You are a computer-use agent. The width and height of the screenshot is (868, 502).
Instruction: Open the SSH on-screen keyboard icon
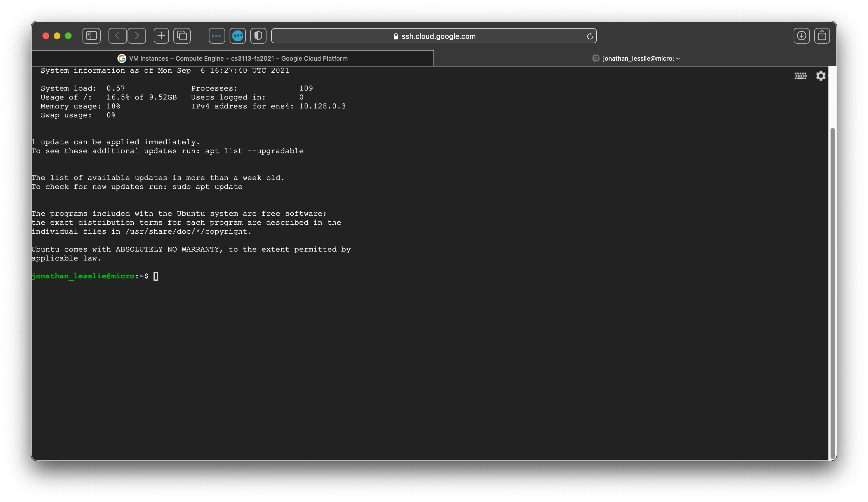(801, 76)
